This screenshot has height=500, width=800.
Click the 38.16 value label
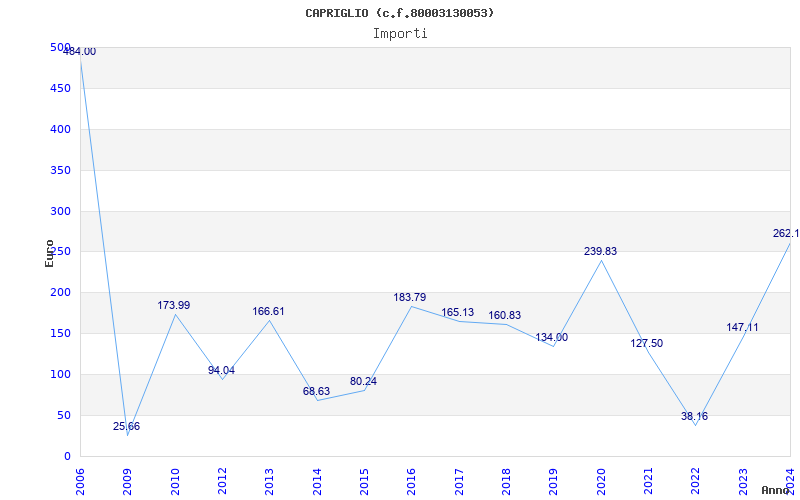(694, 416)
